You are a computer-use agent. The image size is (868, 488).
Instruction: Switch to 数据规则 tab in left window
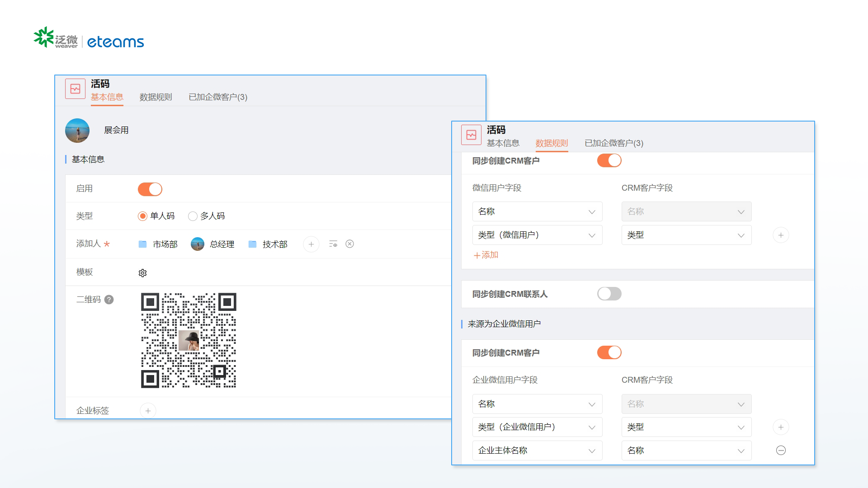(x=156, y=97)
